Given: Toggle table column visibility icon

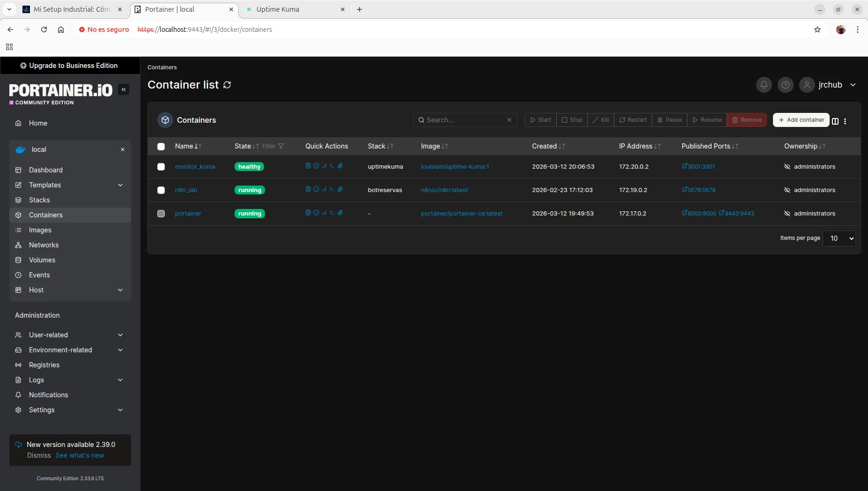Looking at the screenshot, I should tap(835, 121).
